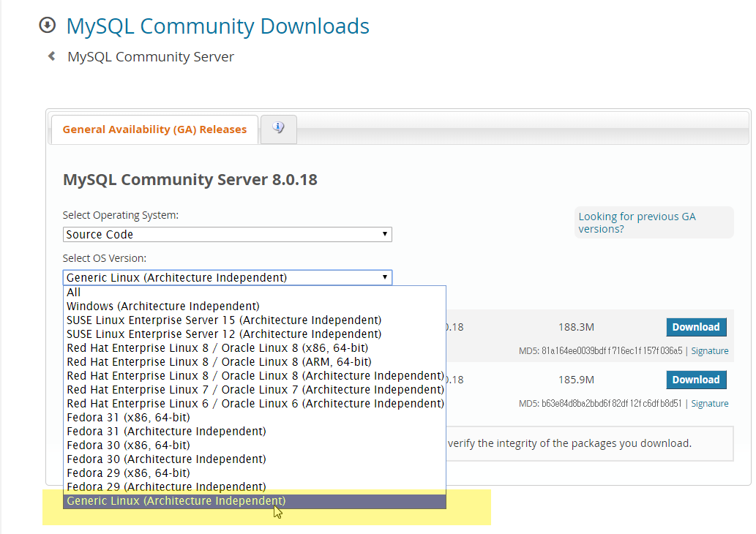Select Windows (Architecture Independent) option
The width and height of the screenshot is (756, 534).
(x=255, y=307)
